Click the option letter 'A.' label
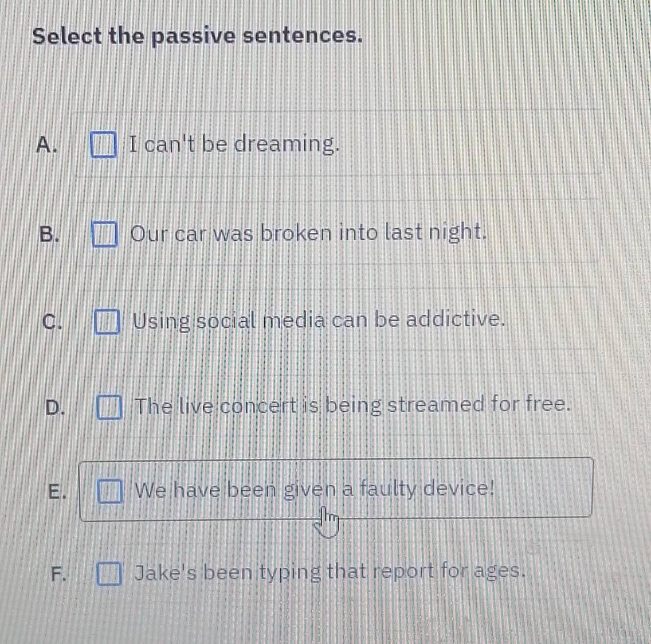The image size is (651, 644). click(x=47, y=145)
